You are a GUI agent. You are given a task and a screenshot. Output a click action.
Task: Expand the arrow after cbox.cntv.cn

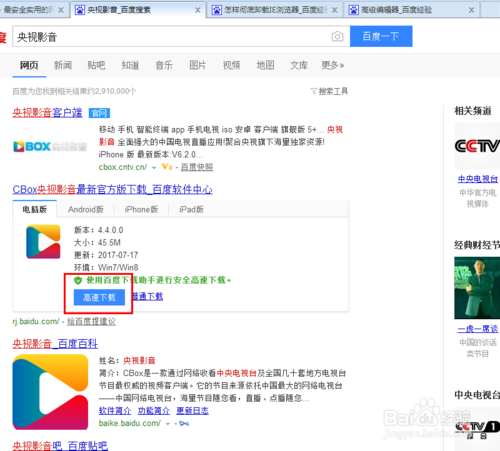(154, 168)
